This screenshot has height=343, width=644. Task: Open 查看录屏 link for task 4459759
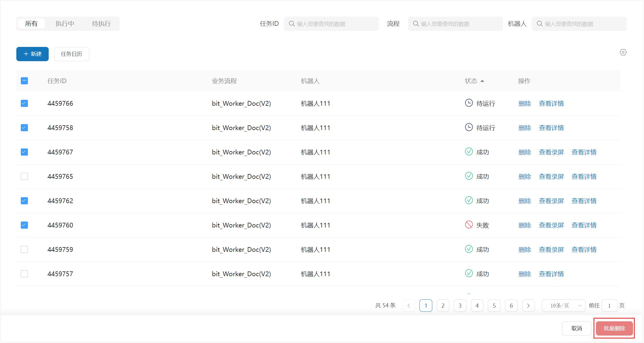551,249
